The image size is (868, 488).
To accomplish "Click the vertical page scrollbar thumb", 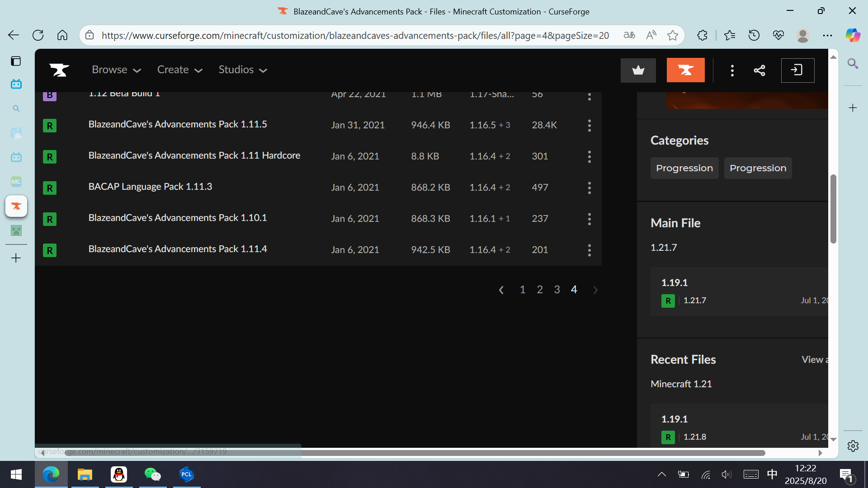I will tap(833, 209).
